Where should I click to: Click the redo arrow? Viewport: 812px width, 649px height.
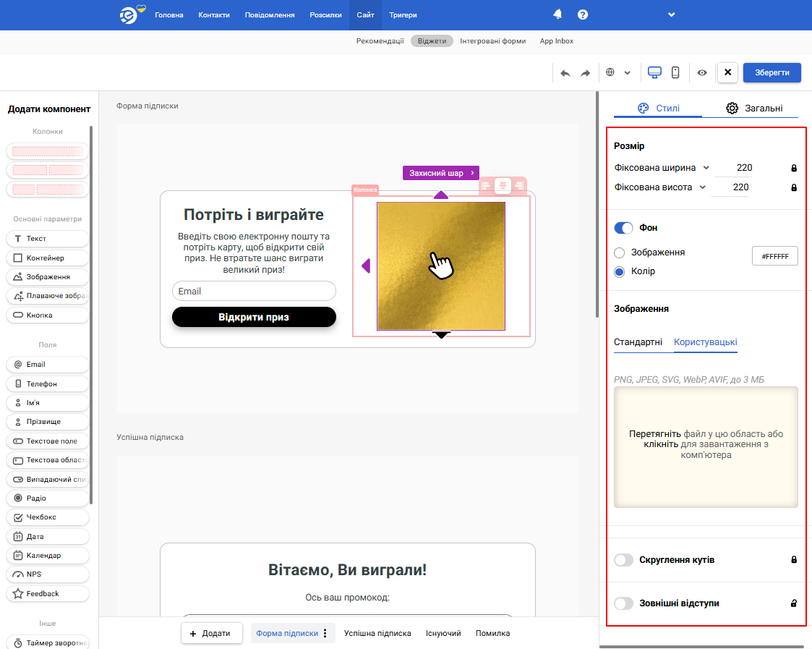pos(585,73)
